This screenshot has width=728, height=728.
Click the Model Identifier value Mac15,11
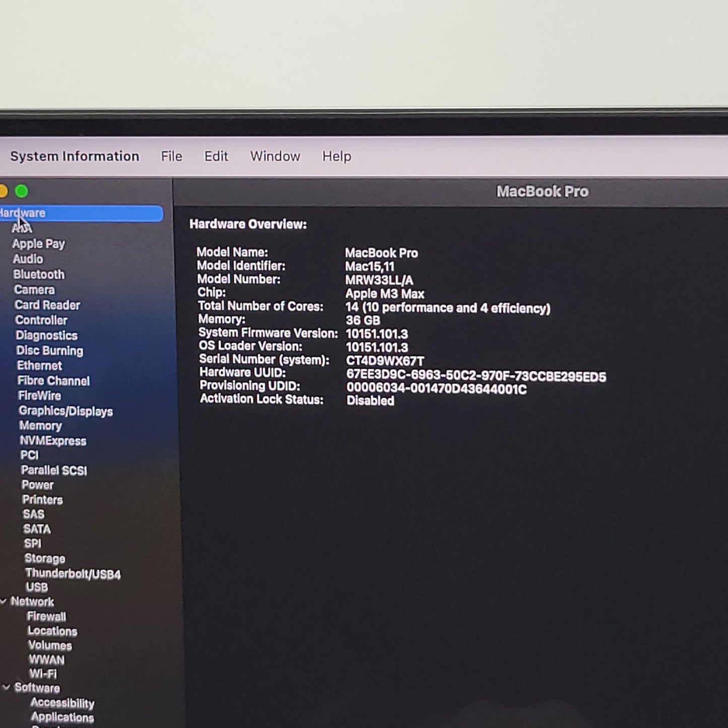click(369, 267)
